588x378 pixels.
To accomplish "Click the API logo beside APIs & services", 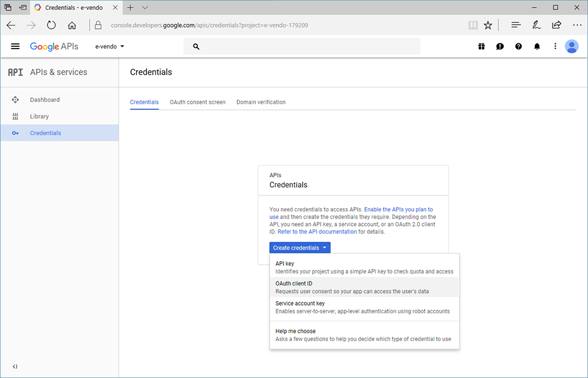I will pos(16,72).
